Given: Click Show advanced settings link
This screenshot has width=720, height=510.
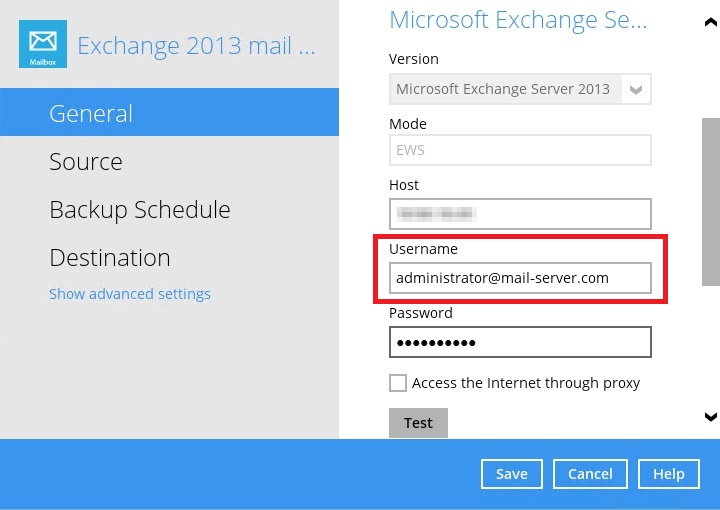Looking at the screenshot, I should 130,294.
